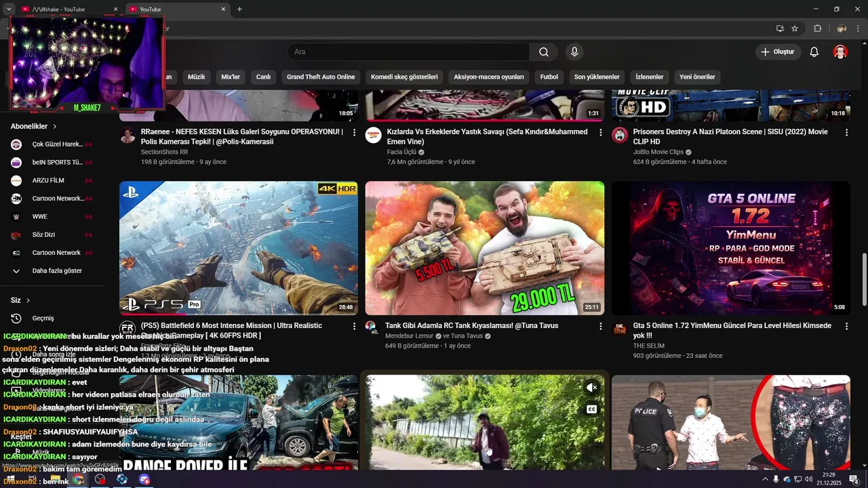
Task: Open Mendebur Lemur channel avatar
Action: click(x=371, y=327)
